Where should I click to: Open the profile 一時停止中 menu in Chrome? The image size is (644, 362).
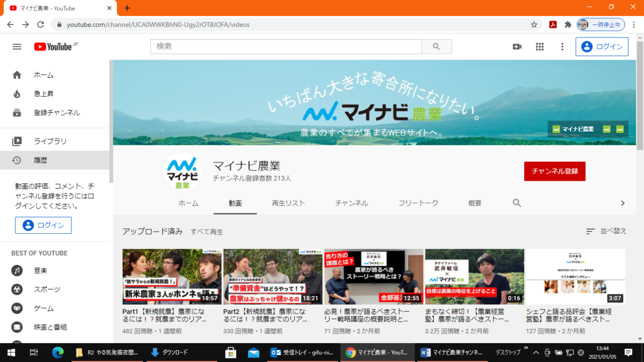pyautogui.click(x=601, y=25)
